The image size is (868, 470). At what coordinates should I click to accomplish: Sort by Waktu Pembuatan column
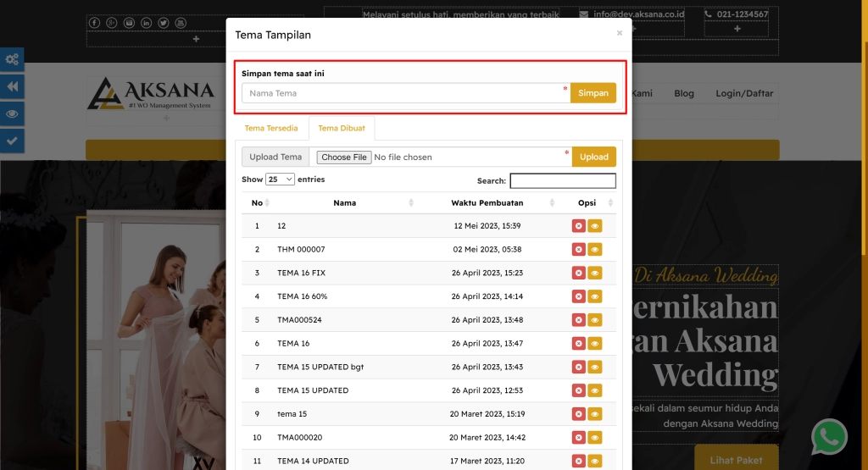(x=487, y=203)
